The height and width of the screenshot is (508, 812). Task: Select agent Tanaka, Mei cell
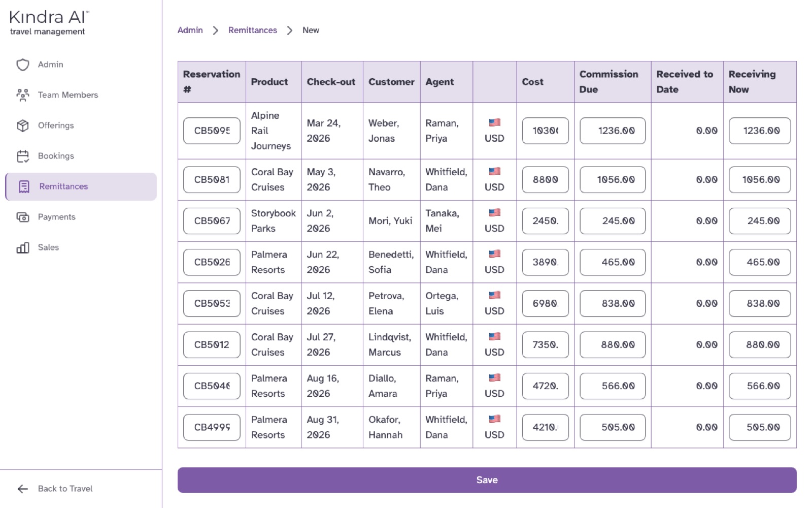[446, 221]
